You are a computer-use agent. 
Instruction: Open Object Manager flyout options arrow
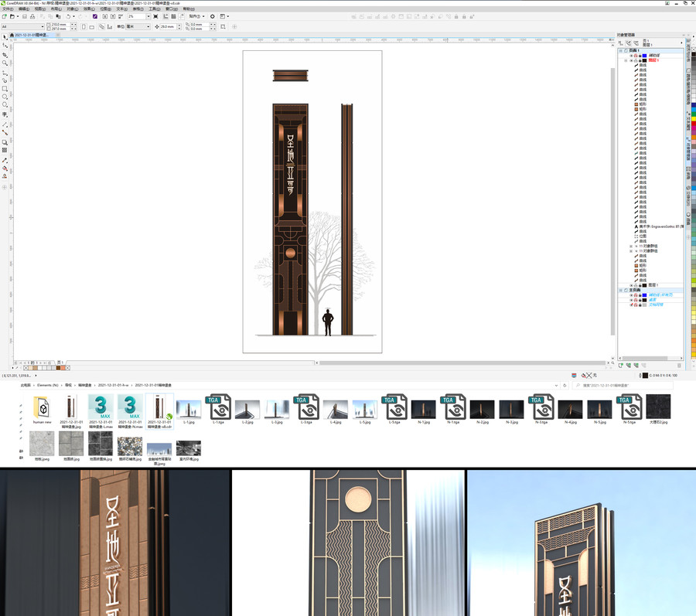coord(681,43)
